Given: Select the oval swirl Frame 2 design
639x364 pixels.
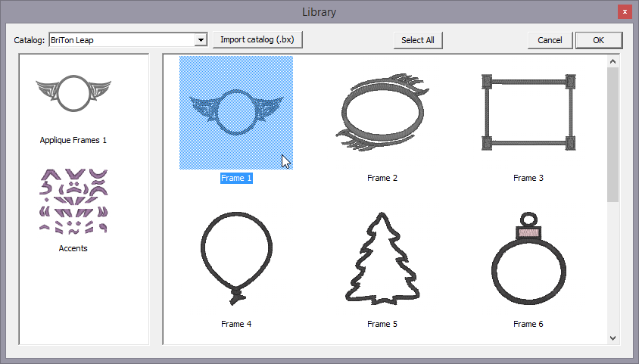Looking at the screenshot, I should 382,113.
